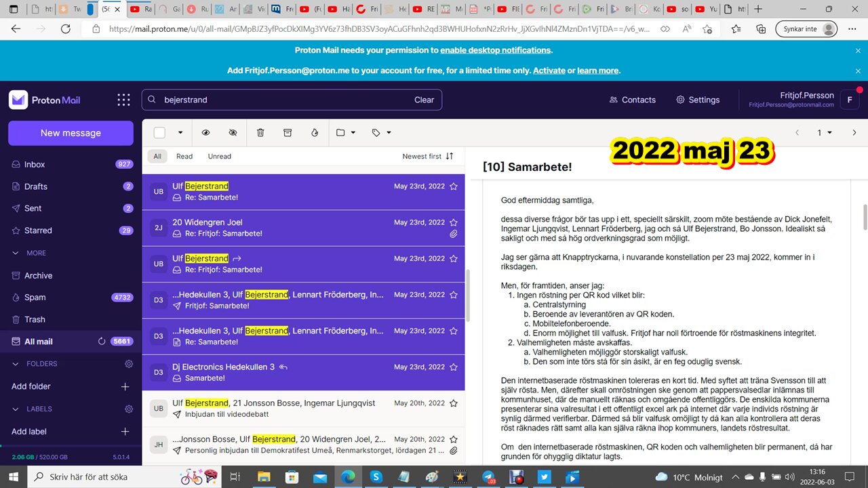Star the 'Personlig inbjudan till Demokratifest' email
The height and width of the screenshot is (488, 868).
tap(454, 439)
